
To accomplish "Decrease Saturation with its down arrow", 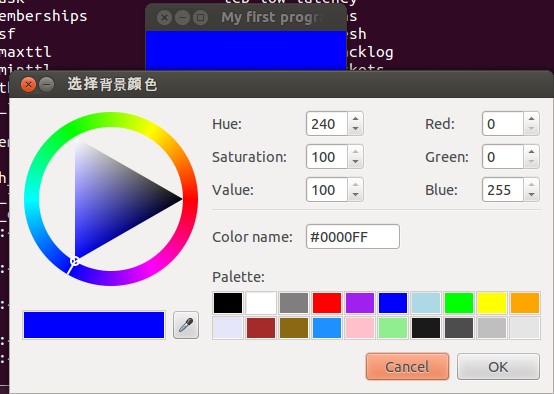I will (355, 162).
